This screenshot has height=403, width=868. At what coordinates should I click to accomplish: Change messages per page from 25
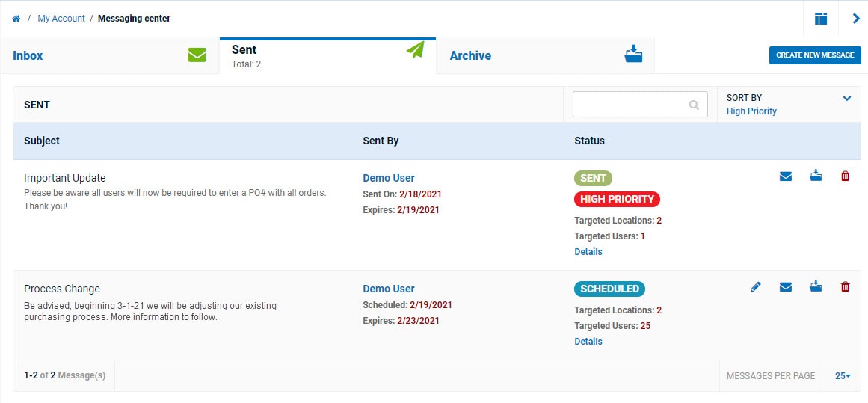[x=843, y=376]
